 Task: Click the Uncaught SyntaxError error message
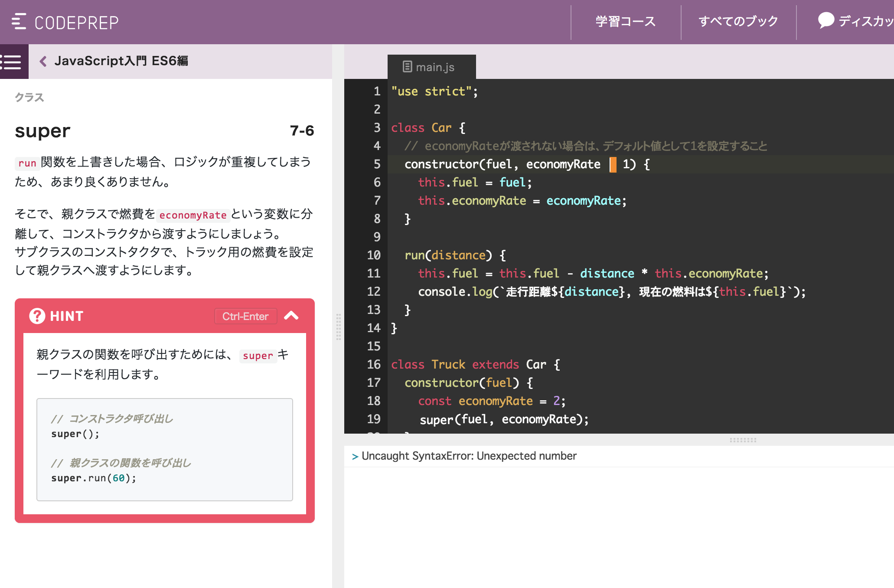tap(469, 456)
